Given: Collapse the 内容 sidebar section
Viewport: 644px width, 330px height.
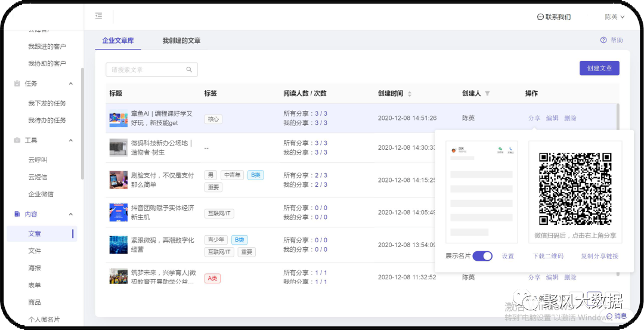Looking at the screenshot, I should click(x=70, y=214).
